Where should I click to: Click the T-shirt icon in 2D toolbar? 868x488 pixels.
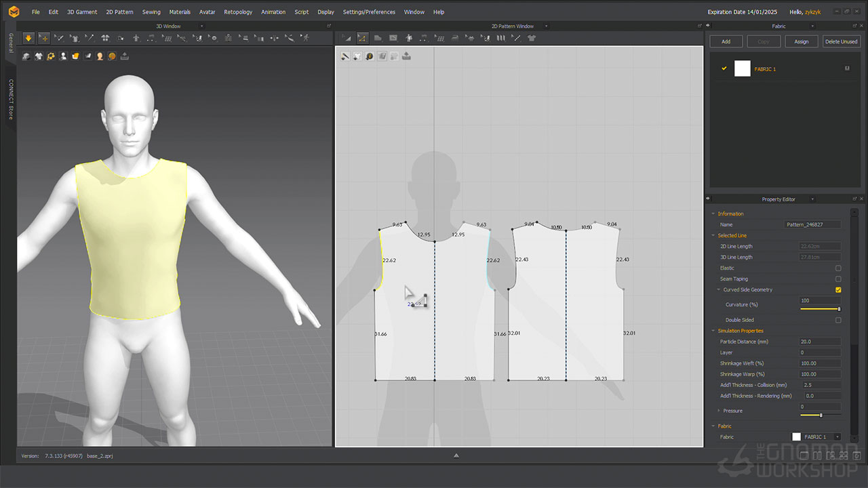532,38
